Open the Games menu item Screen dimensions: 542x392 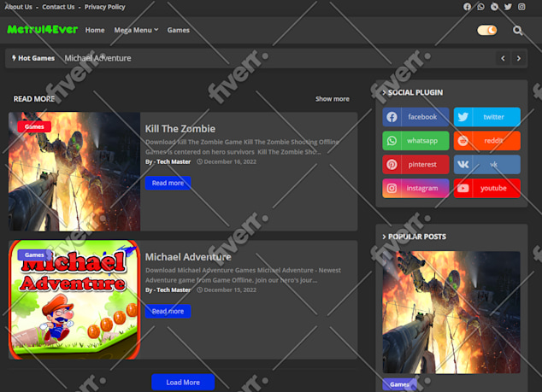click(179, 31)
